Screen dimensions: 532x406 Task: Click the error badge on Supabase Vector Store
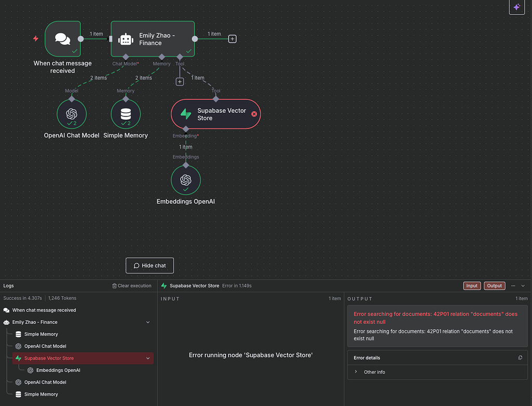(254, 113)
